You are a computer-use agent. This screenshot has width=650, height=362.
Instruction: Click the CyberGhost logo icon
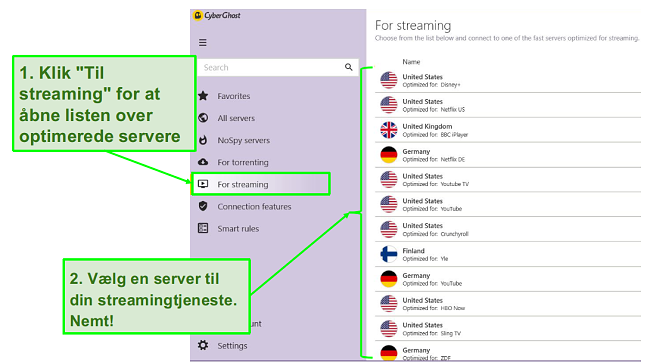pos(198,16)
